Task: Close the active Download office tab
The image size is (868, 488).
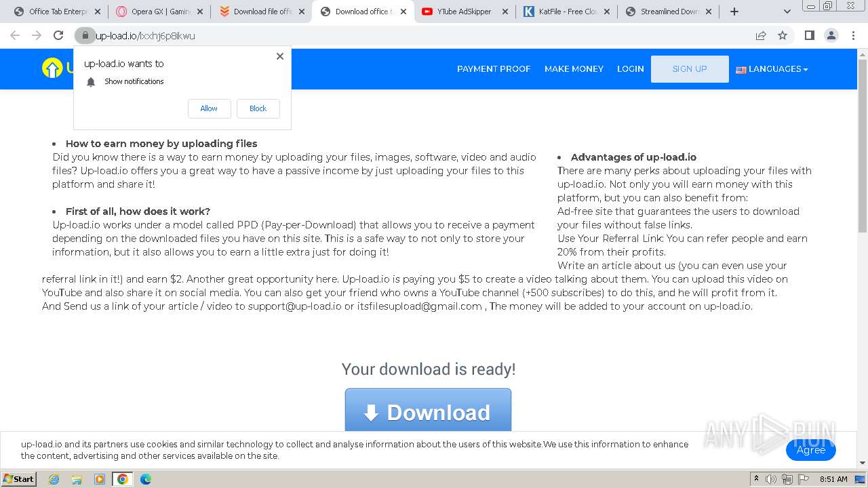Action: coord(403,12)
